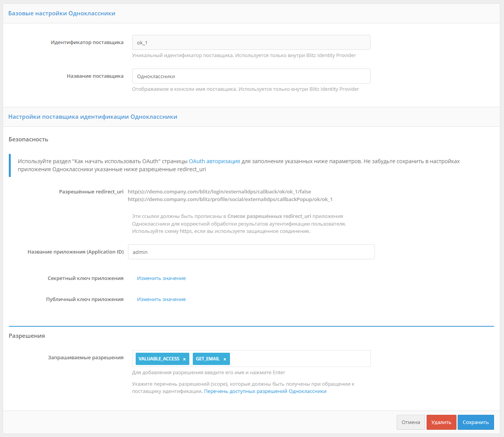This screenshot has width=504, height=437.
Task: Click the Безопасность section title
Action: 28,139
